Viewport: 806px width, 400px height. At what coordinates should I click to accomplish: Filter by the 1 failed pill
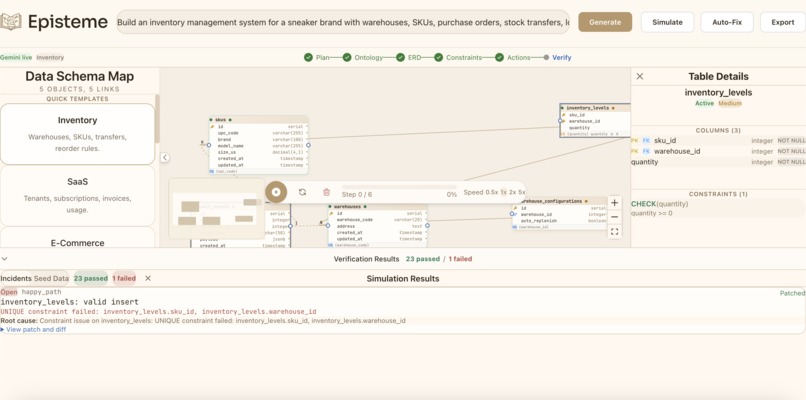tap(124, 278)
